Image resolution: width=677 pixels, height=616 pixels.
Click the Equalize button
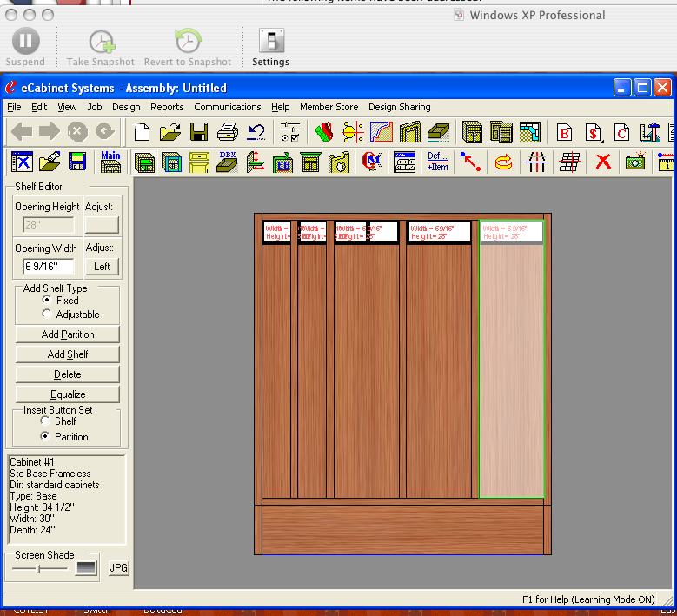click(x=68, y=394)
